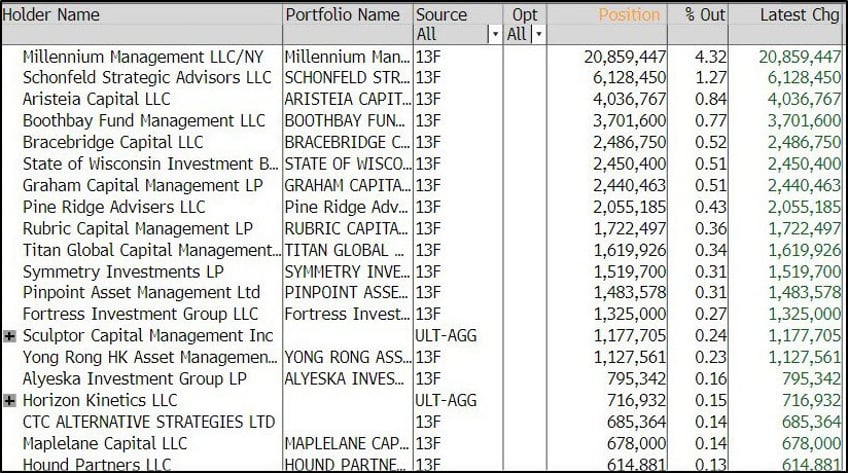
Task: Expand the Sculptor Capital Management Inc row
Action: pyautogui.click(x=9, y=336)
